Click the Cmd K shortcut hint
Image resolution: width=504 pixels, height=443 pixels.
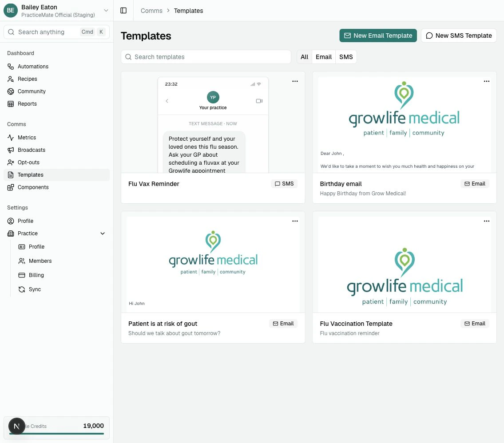coord(92,32)
